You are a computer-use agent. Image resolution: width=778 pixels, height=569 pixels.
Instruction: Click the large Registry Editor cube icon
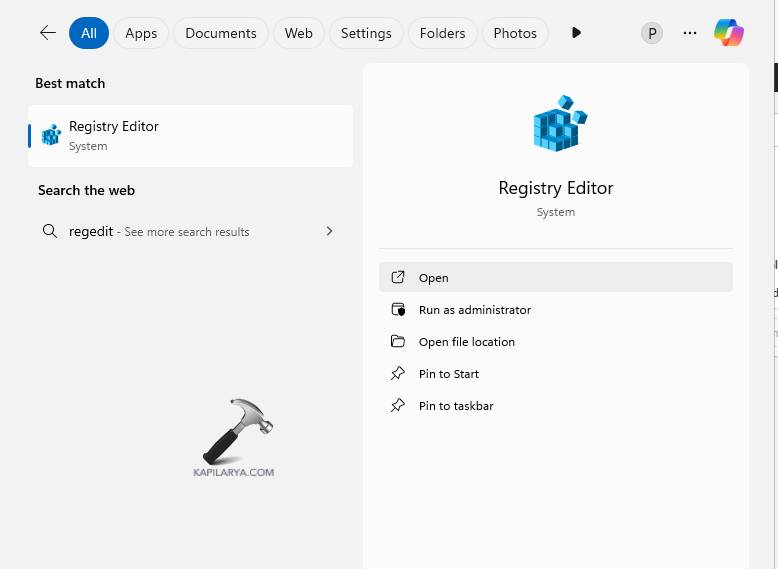556,125
